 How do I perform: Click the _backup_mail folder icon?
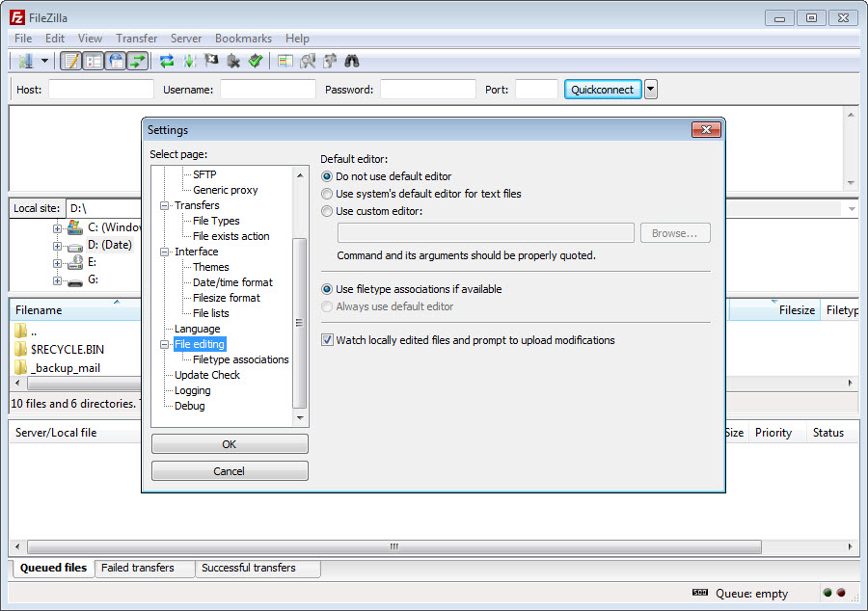pyautogui.click(x=20, y=367)
